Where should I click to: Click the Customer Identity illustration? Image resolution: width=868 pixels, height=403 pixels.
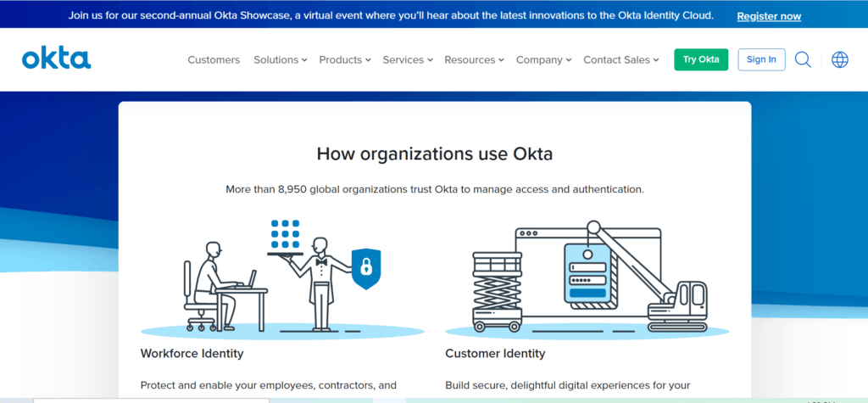[587, 279]
